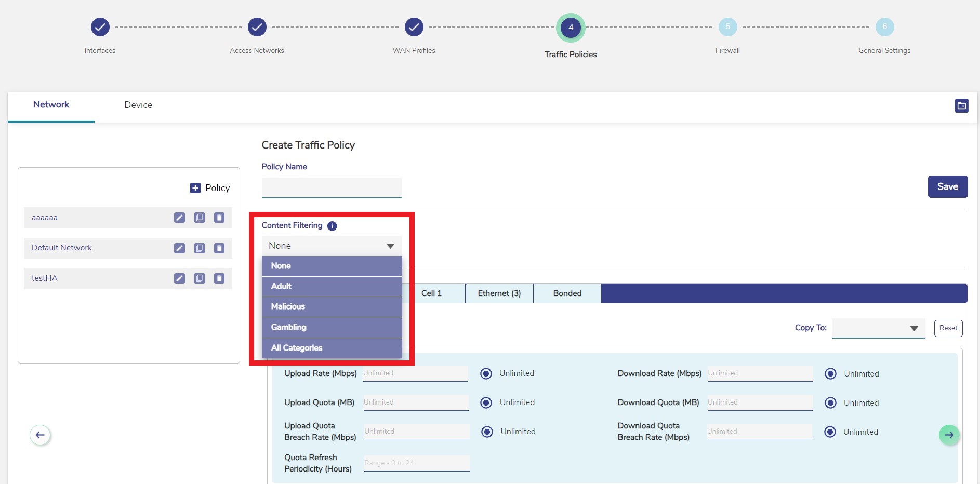
Task: Click the top-right window panel icon
Action: click(961, 105)
